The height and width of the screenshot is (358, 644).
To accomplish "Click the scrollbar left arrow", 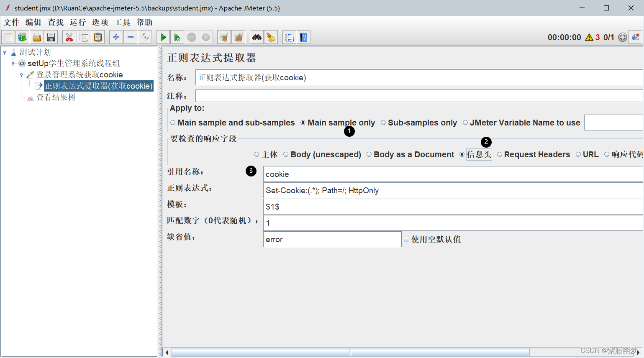I will pyautogui.click(x=167, y=352).
